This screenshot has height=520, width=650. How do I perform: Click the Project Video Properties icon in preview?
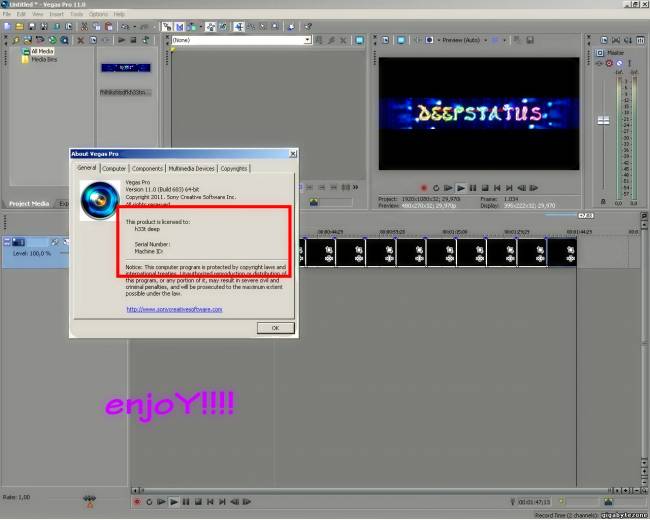(x=386, y=40)
